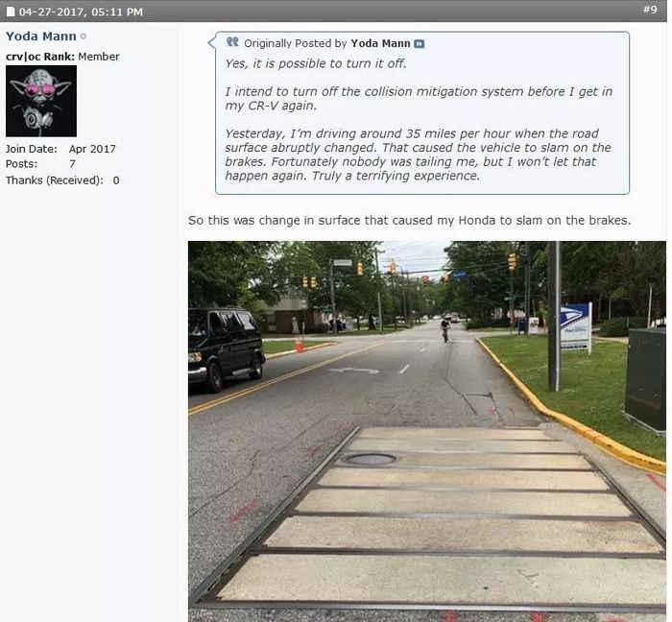Click the Post Office sign in the photo

575,327
